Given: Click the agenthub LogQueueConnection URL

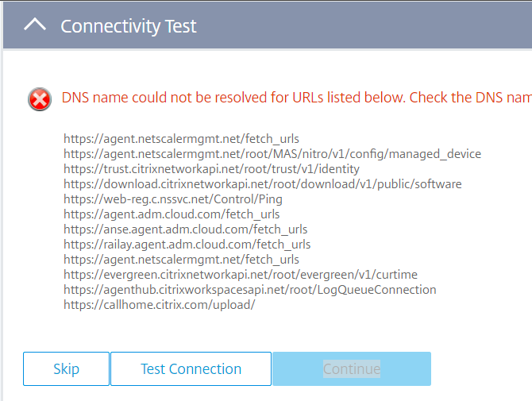Looking at the screenshot, I should pos(250,290).
